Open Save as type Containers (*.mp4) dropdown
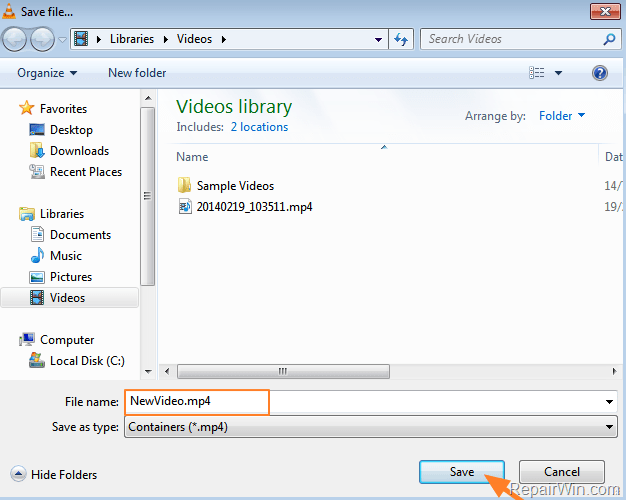 pos(371,427)
